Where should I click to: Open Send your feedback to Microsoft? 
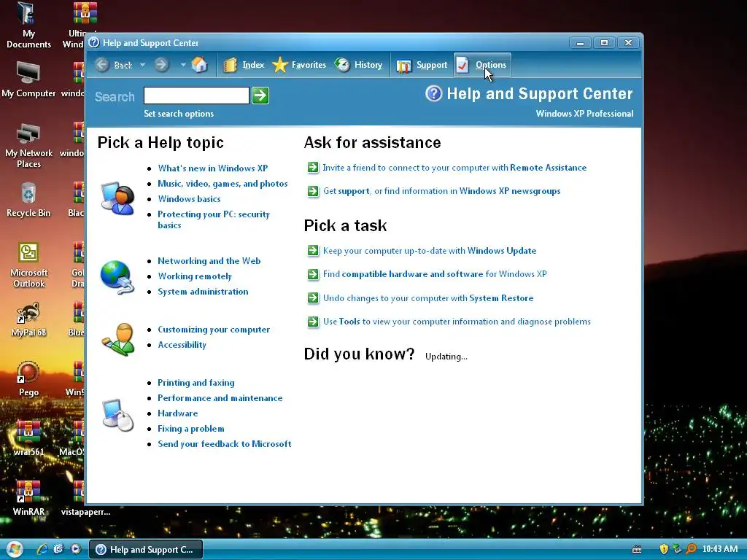[225, 444]
